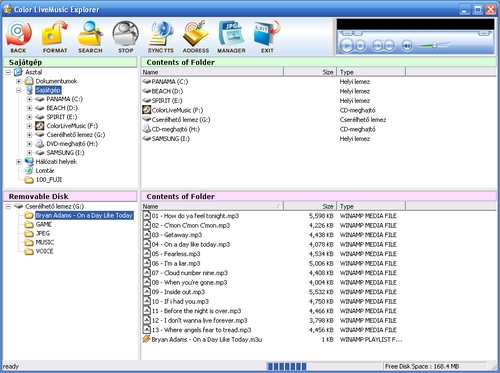The width and height of the screenshot is (500, 373).
Task: Select CD-meghajtó (H:) in contents list
Action: [x=175, y=129]
